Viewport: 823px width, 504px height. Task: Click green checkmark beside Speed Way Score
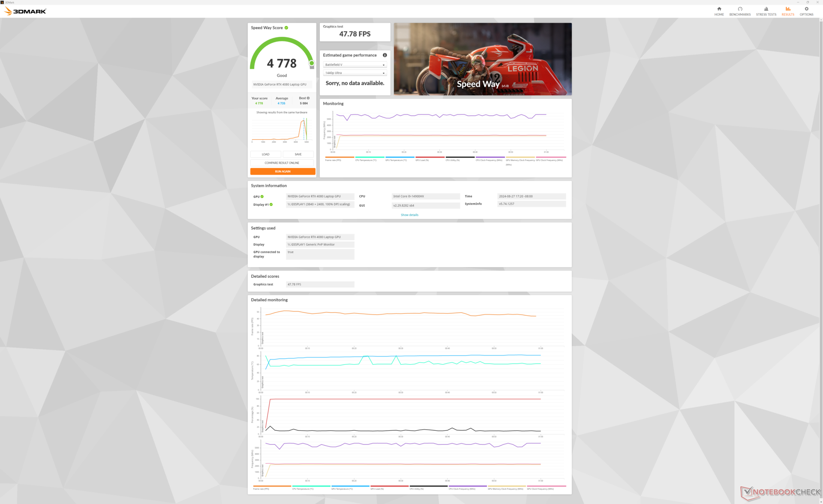pos(286,28)
